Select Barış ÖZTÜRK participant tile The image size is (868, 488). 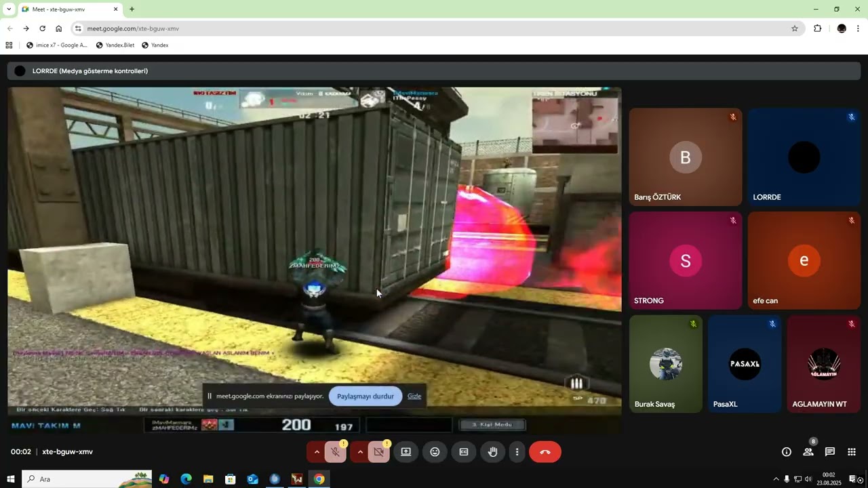(x=686, y=157)
